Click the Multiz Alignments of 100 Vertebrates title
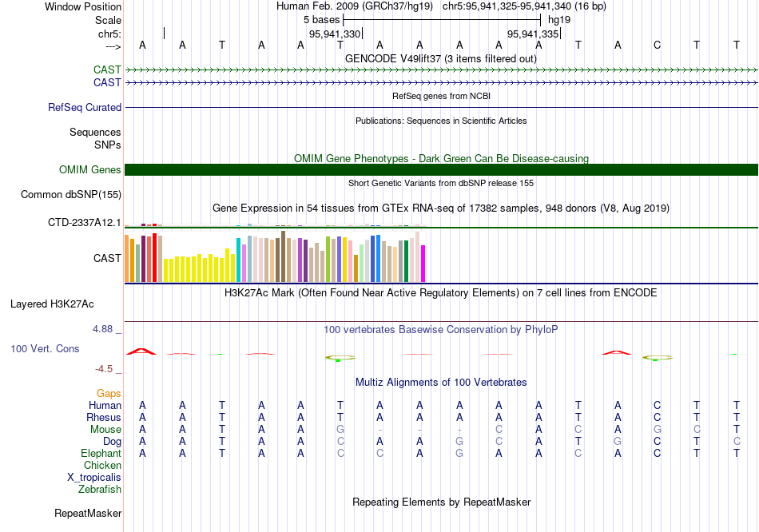 (x=441, y=382)
